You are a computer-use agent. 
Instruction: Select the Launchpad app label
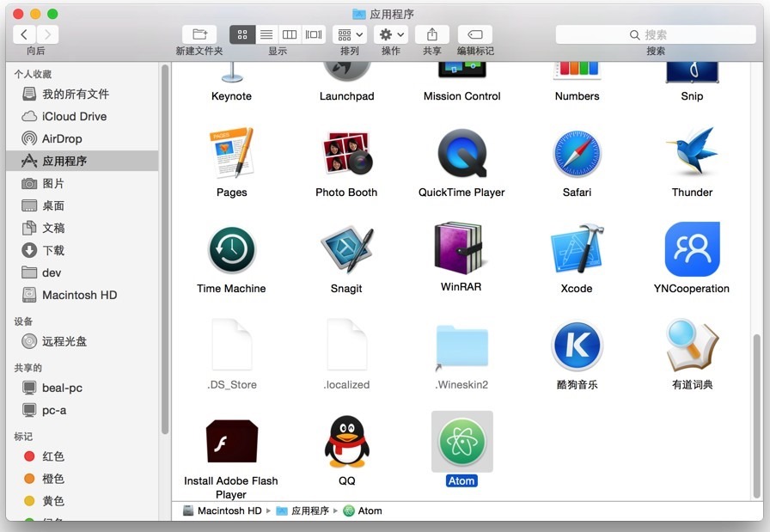coord(346,96)
